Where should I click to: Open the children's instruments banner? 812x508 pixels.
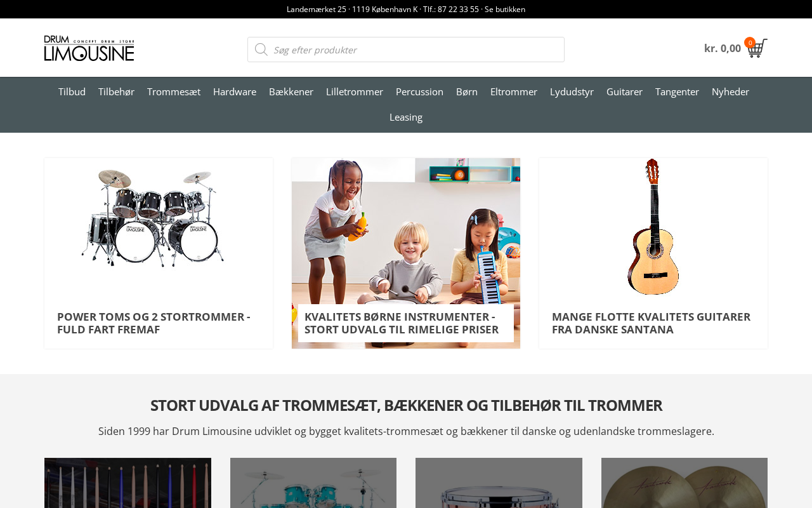406,253
